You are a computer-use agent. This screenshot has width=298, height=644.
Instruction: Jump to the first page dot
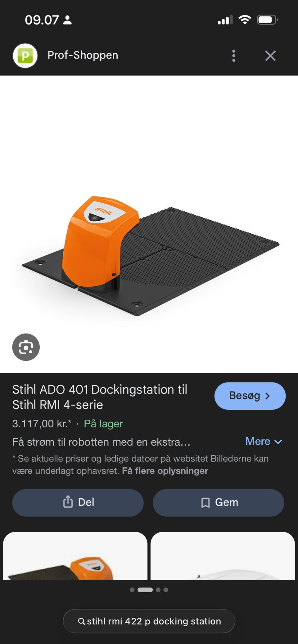point(132,590)
